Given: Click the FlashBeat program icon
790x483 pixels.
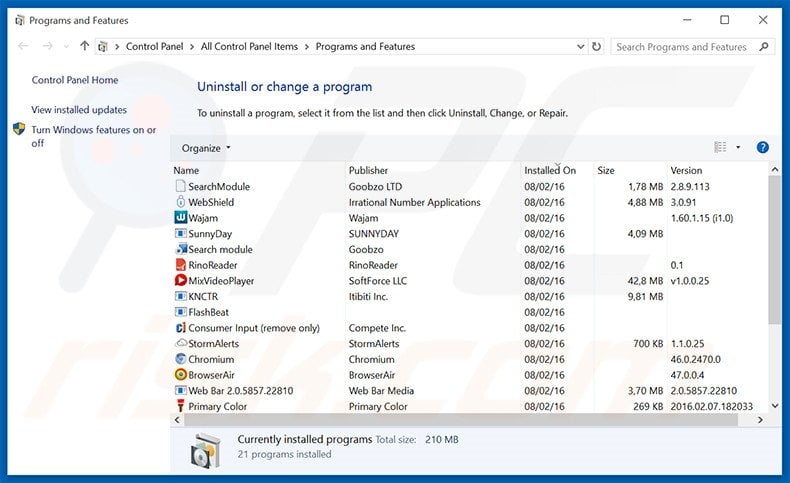Looking at the screenshot, I should tap(180, 312).
